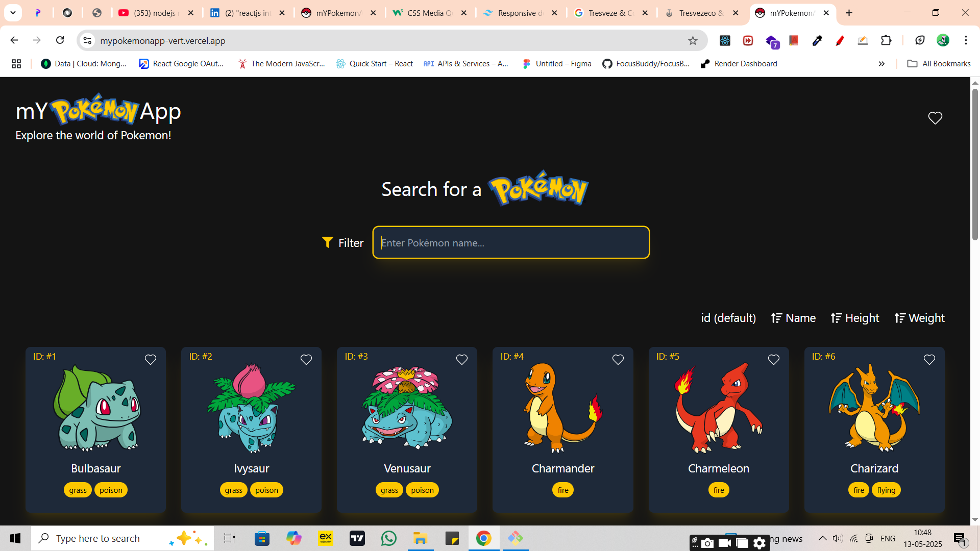Open Task View on the taskbar
980x551 pixels.
point(230,538)
